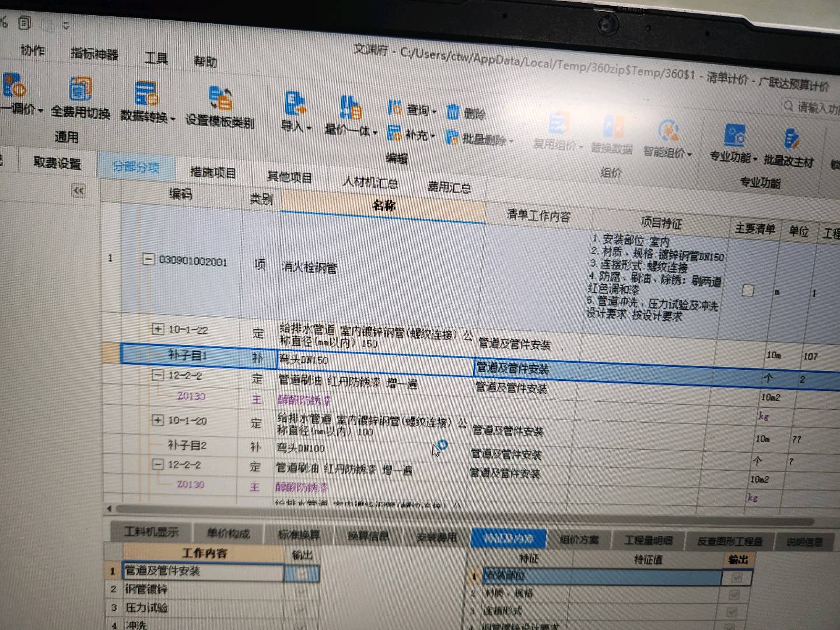Viewport: 840px width, 630px height.
Task: Toggle 输出 checkbox for 安装部位 feature
Action: pos(737,577)
